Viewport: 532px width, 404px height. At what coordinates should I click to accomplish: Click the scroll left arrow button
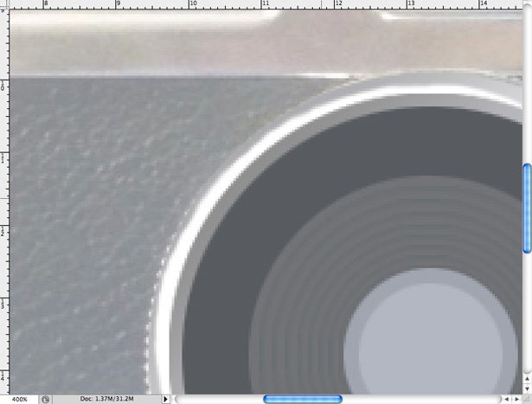pos(507,400)
